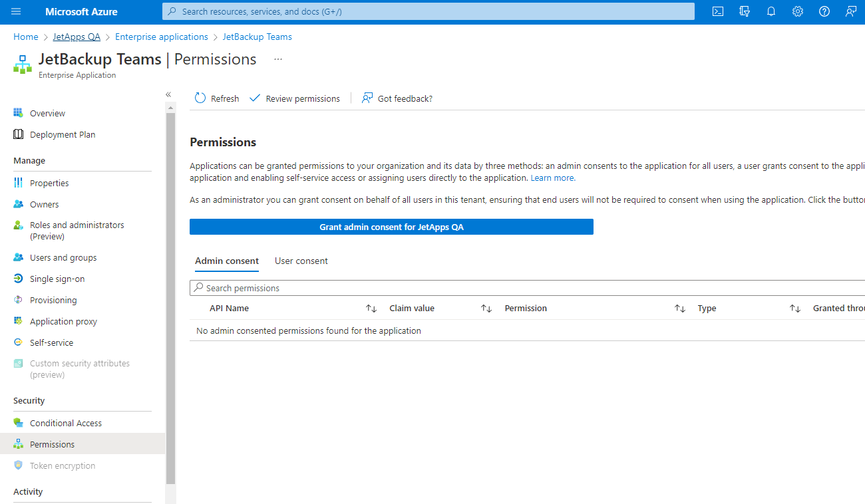Open the notifications bell
The width and height of the screenshot is (865, 504).
click(x=771, y=11)
